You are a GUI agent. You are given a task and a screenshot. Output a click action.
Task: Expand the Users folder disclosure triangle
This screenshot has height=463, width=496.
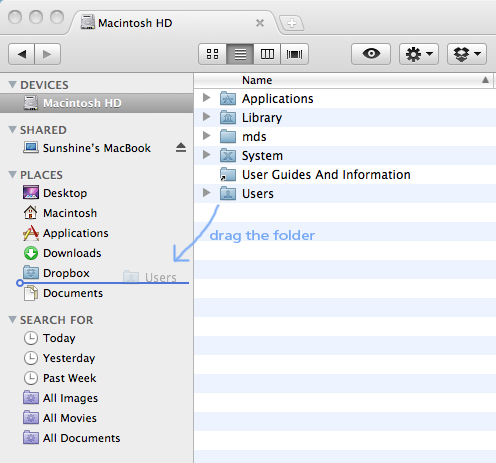click(x=207, y=192)
